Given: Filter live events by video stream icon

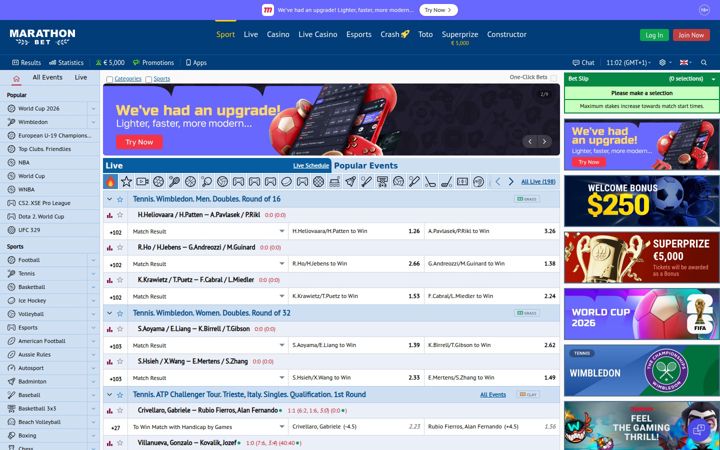Looking at the screenshot, I should [x=142, y=182].
